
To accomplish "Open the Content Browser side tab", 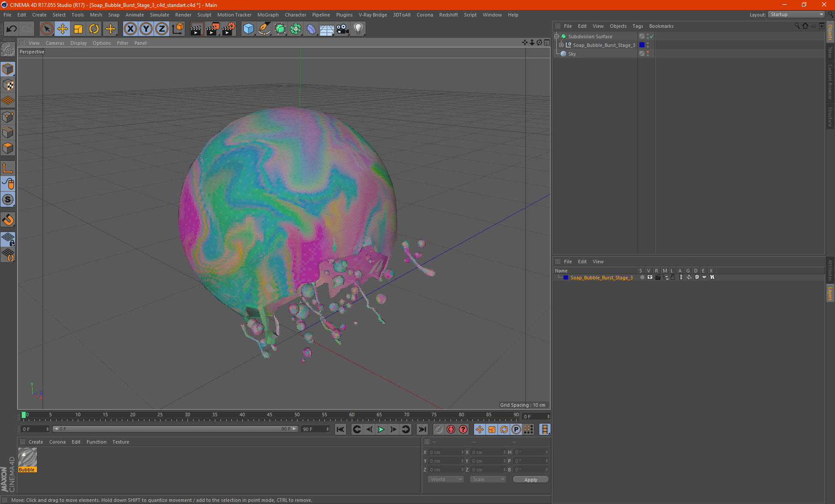I will tap(830, 82).
